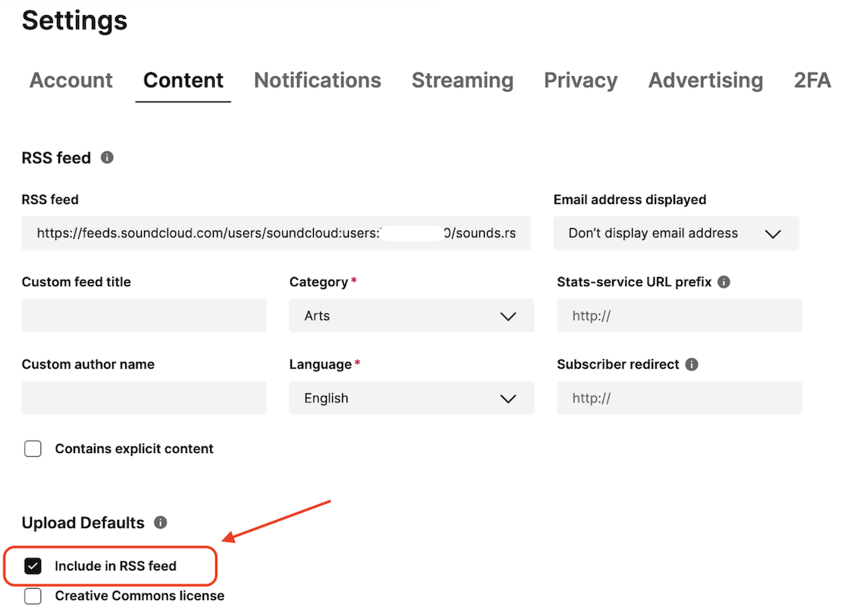Open the Language dropdown showing English
Viewport: 845px width, 616px height.
(411, 398)
